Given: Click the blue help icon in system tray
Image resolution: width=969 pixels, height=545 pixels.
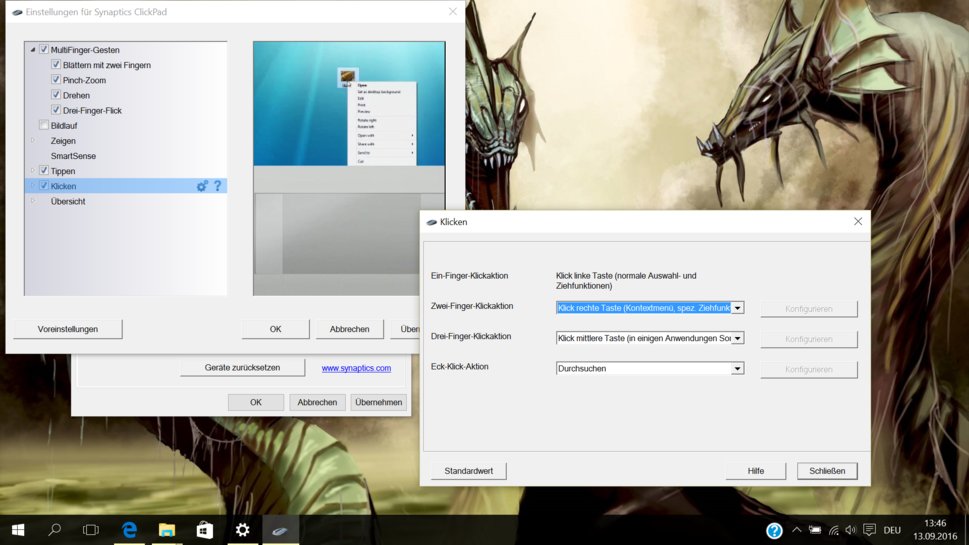Looking at the screenshot, I should (774, 531).
